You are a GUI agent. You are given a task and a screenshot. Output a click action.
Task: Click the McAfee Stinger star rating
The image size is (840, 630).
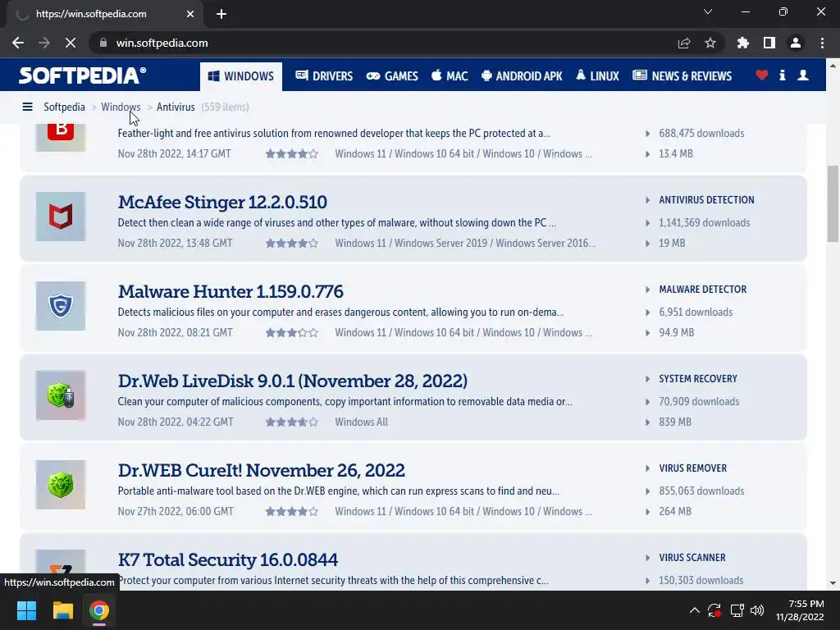292,243
